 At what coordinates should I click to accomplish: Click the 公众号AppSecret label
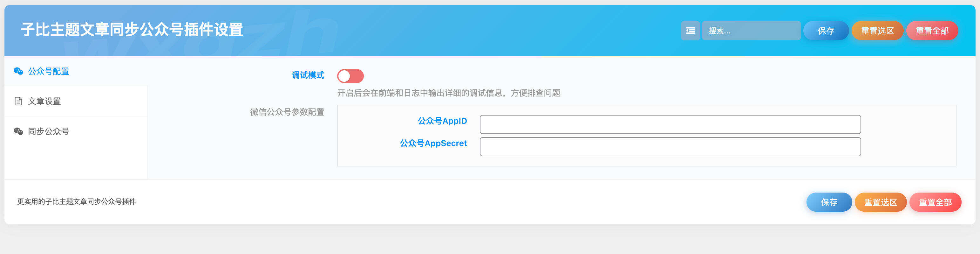433,143
